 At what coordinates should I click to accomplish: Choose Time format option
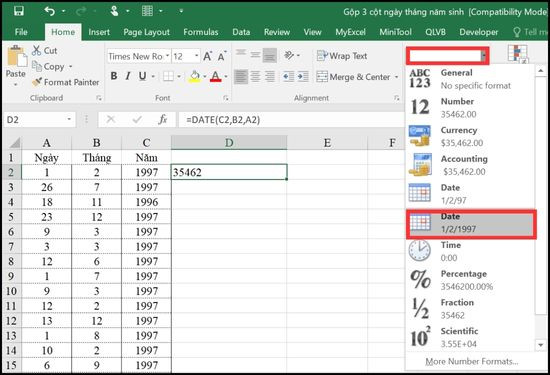(470, 252)
